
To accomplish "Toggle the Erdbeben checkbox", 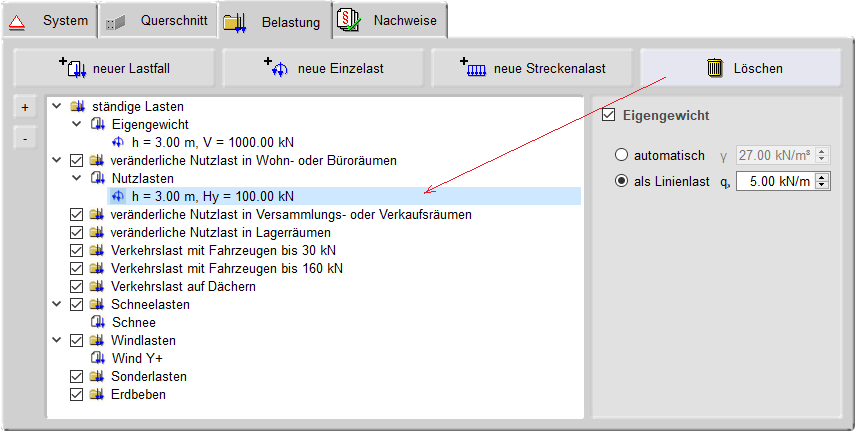I will (x=77, y=394).
